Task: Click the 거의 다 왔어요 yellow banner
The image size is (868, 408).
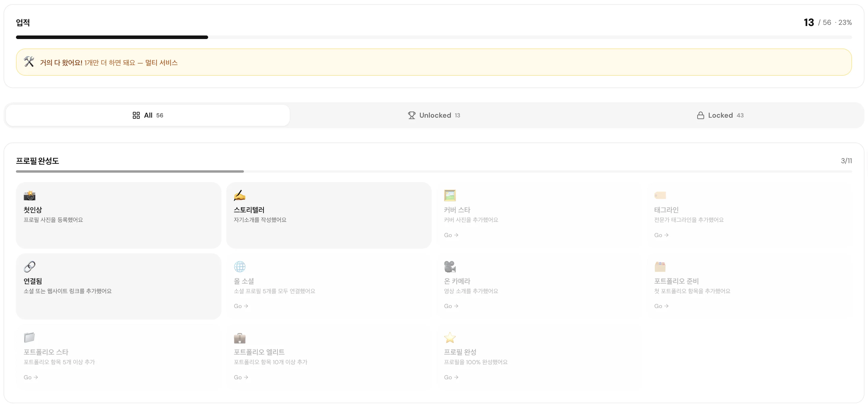Action: (434, 62)
